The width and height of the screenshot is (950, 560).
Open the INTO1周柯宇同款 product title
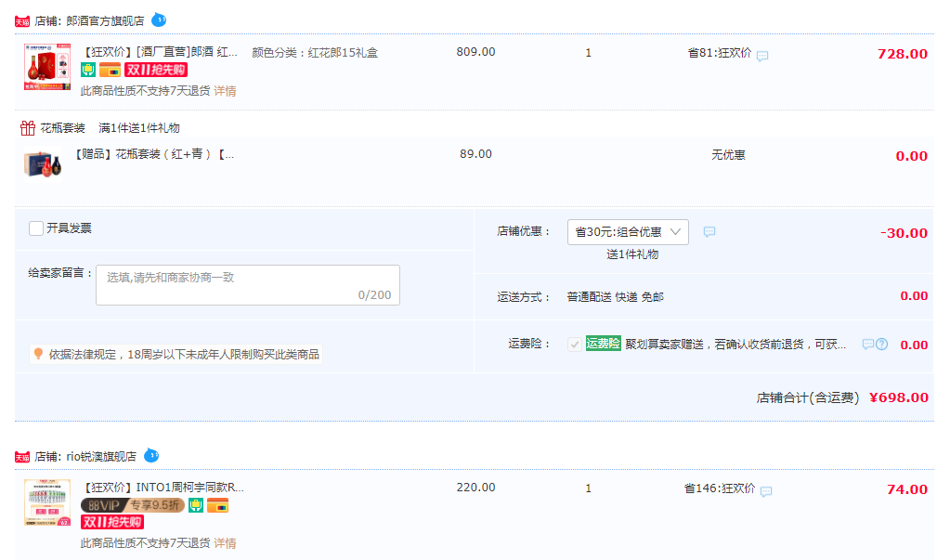pyautogui.click(x=163, y=488)
